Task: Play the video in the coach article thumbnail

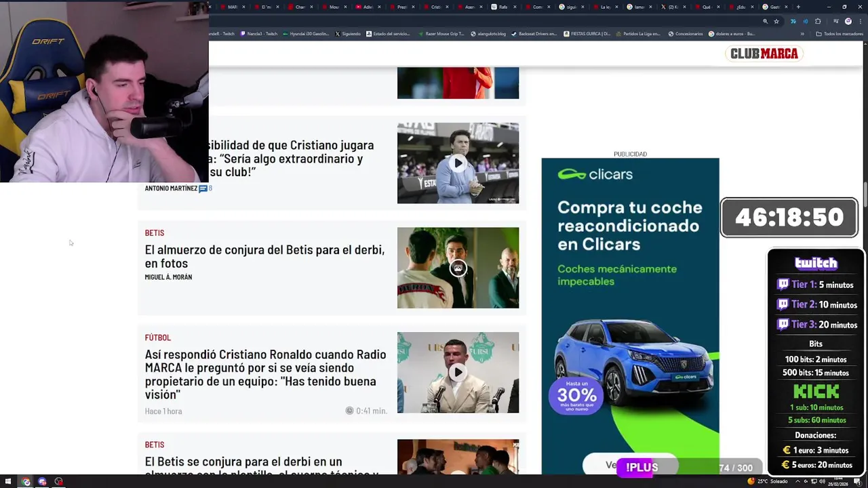Action: (x=458, y=163)
